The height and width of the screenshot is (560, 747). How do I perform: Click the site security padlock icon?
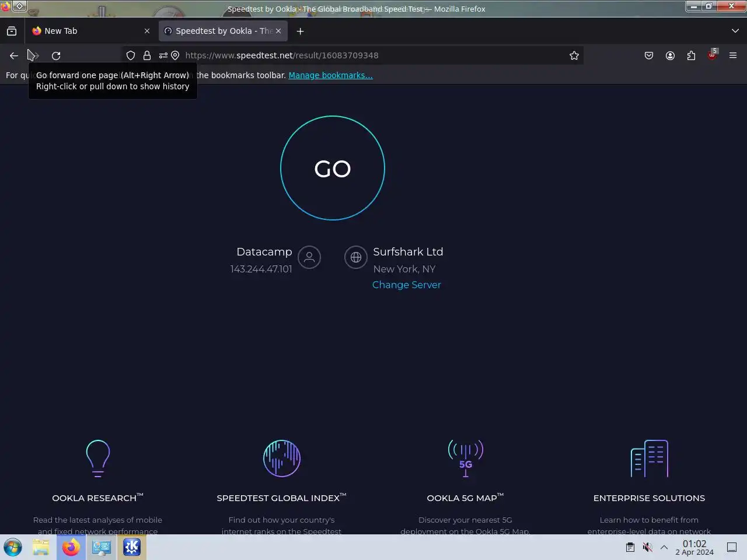coord(147,55)
